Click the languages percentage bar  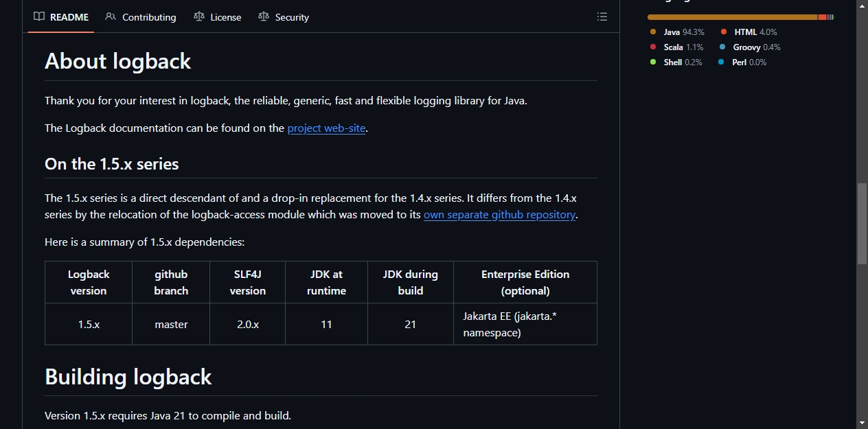click(x=740, y=17)
